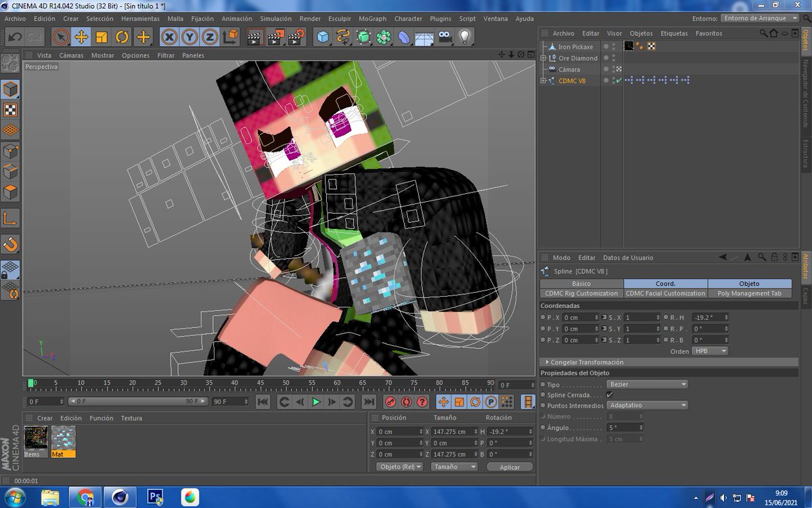812x508 pixels.
Task: Click the Record Active Objects key icon
Action: click(392, 402)
